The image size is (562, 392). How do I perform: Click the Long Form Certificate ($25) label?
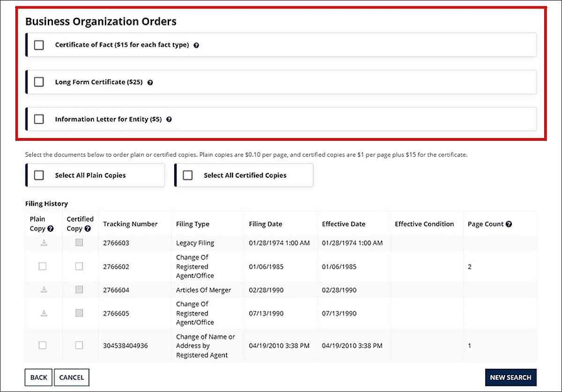99,82
